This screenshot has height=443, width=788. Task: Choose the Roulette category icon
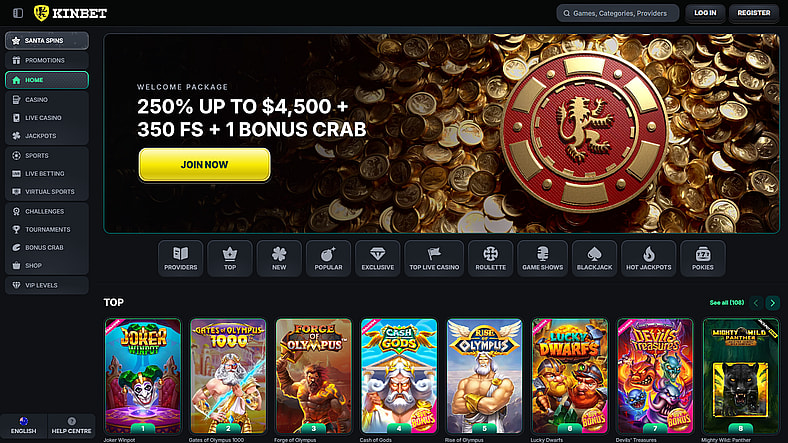pos(490,258)
